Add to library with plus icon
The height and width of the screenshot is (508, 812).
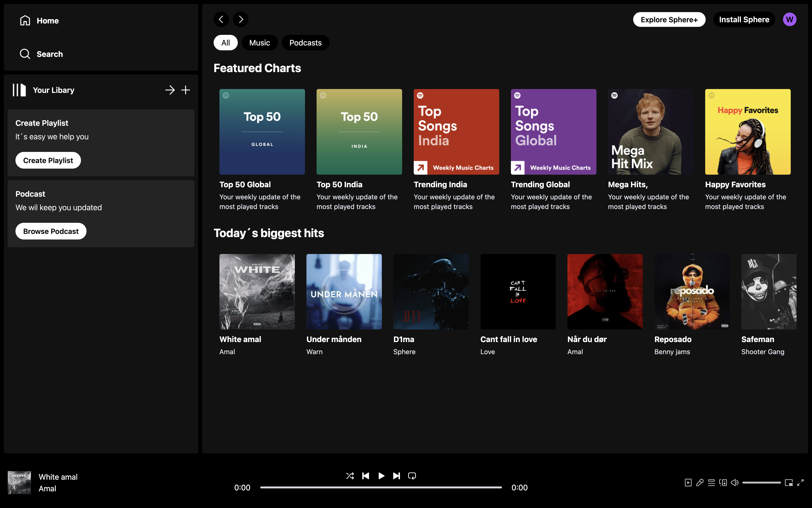pyautogui.click(x=186, y=90)
